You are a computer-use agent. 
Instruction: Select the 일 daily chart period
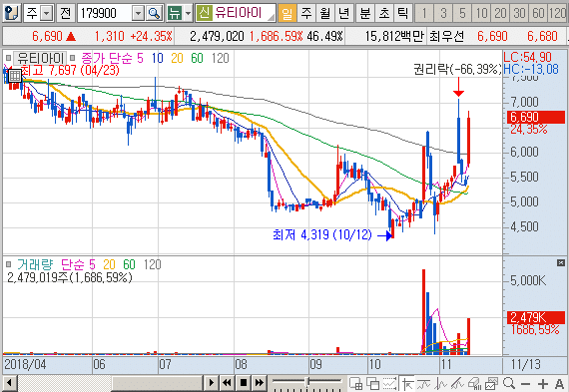click(x=287, y=13)
